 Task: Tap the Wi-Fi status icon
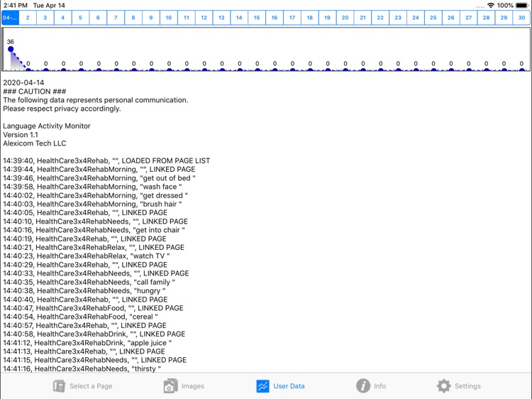(x=491, y=6)
